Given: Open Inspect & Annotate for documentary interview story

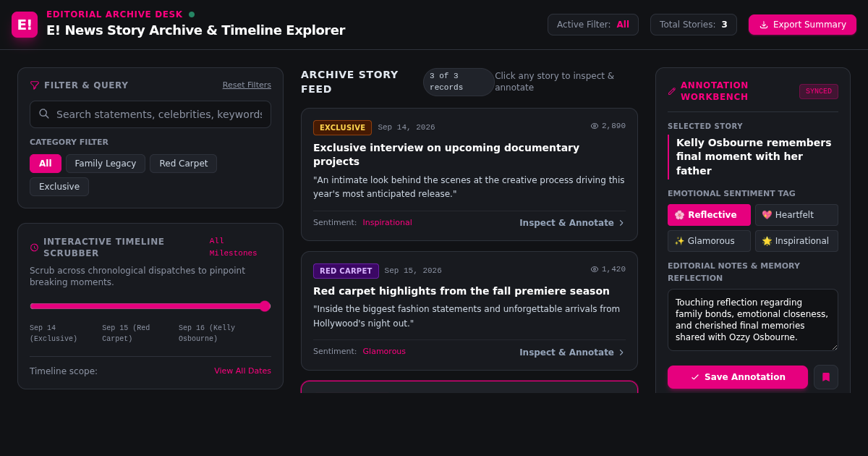Looking at the screenshot, I should click(x=572, y=223).
